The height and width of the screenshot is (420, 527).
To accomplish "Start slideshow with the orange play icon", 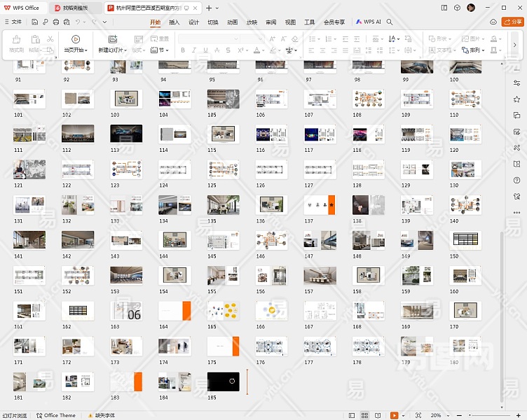I will [395, 415].
